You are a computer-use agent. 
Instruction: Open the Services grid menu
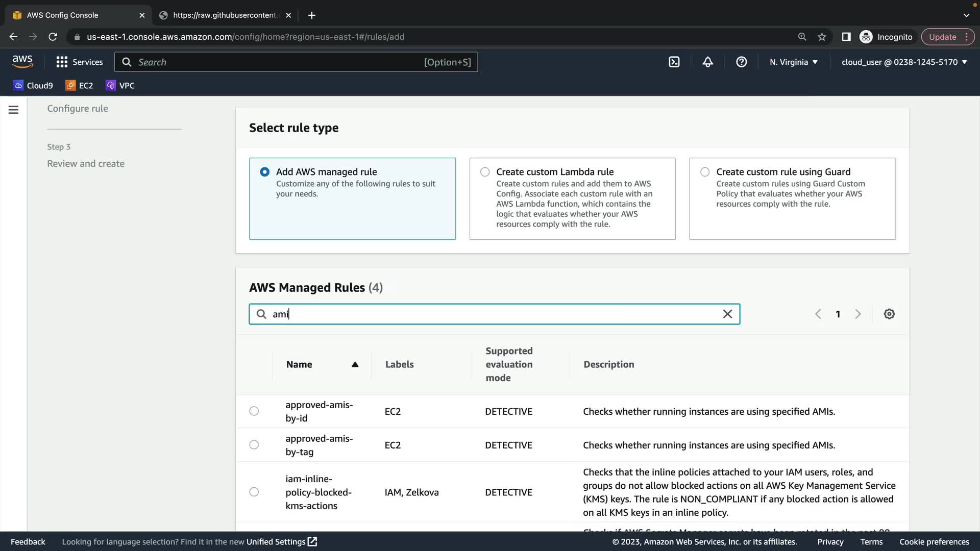79,62
